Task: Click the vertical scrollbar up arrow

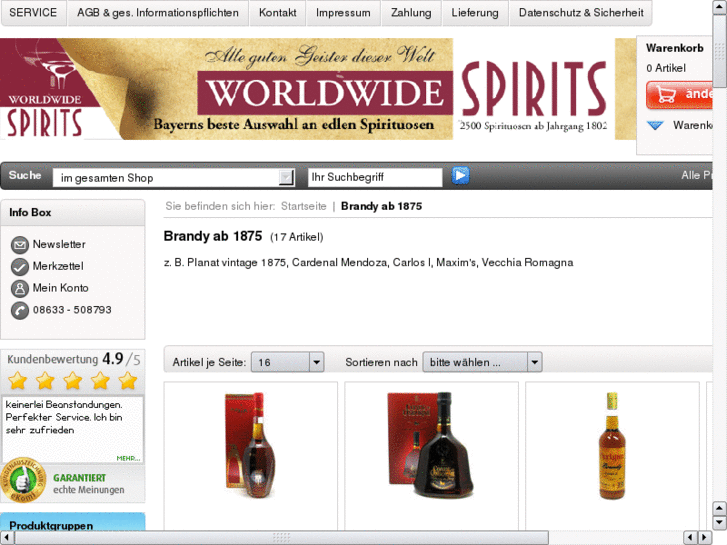Action: (x=720, y=7)
